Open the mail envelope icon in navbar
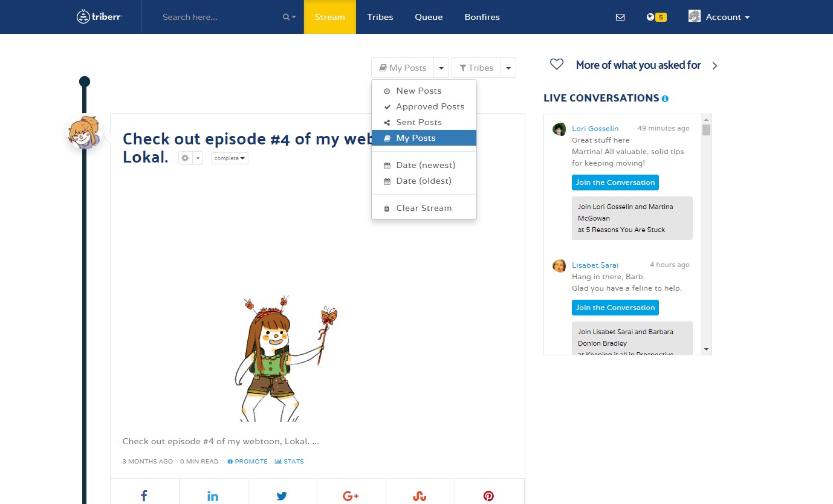The height and width of the screenshot is (504, 833). point(620,17)
